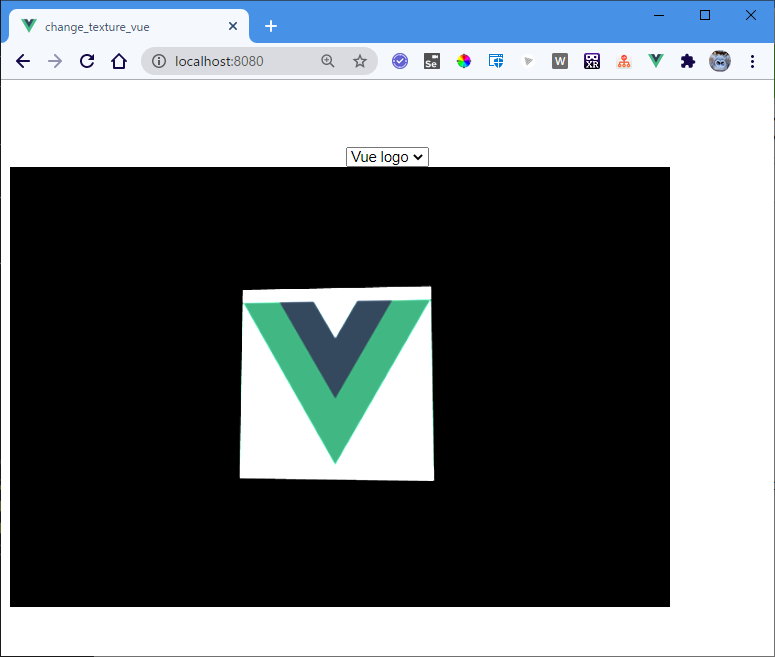Screen dimensions: 775x657
Task: Open a new browser tab
Action: pos(271,26)
